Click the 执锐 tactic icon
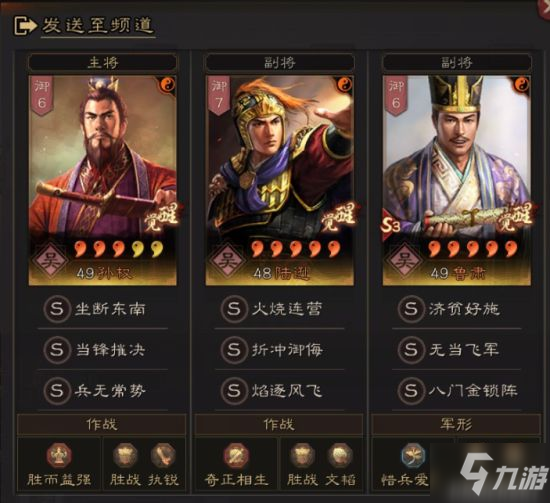 [163, 456]
